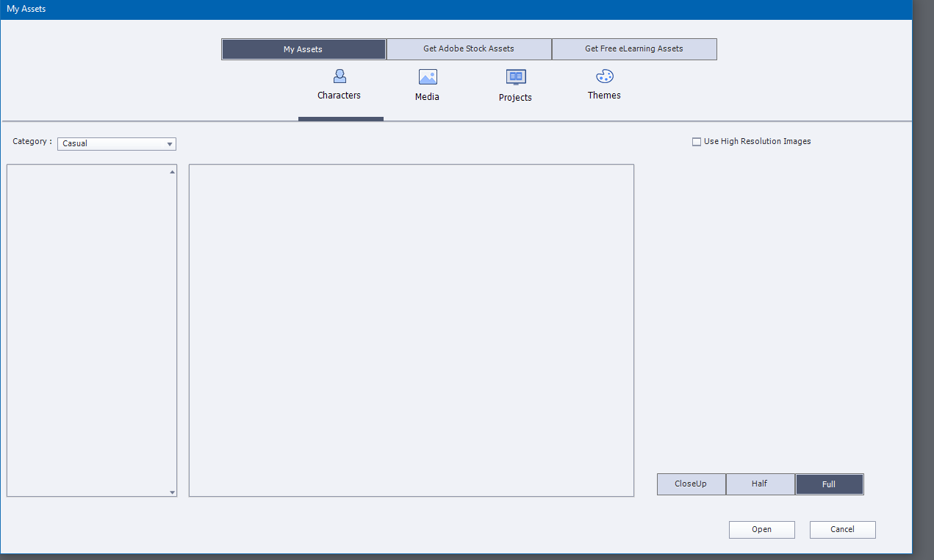Image resolution: width=934 pixels, height=560 pixels.
Task: Open the Get Adobe Stock Assets tab
Action: pos(469,49)
